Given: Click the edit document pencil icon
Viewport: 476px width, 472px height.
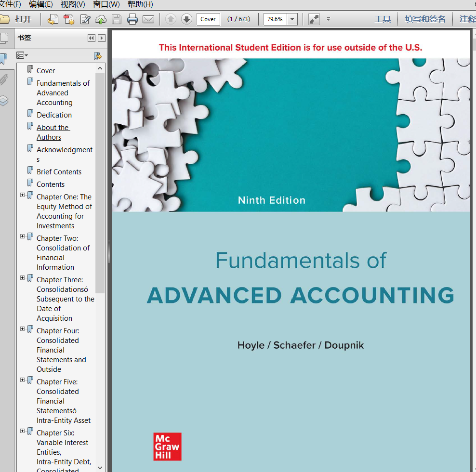Looking at the screenshot, I should [x=85, y=19].
